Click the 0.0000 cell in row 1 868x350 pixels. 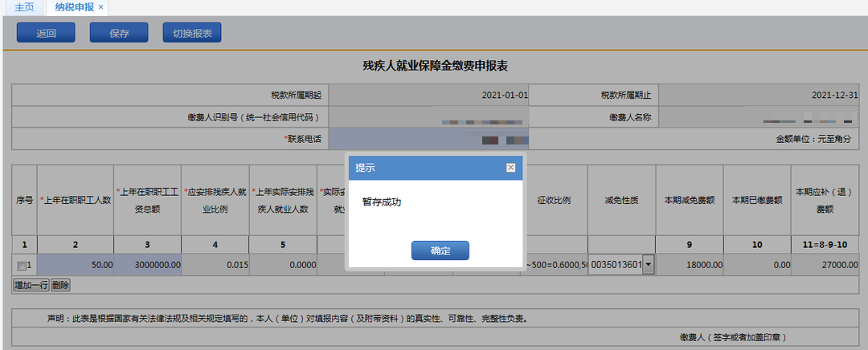[283, 266]
